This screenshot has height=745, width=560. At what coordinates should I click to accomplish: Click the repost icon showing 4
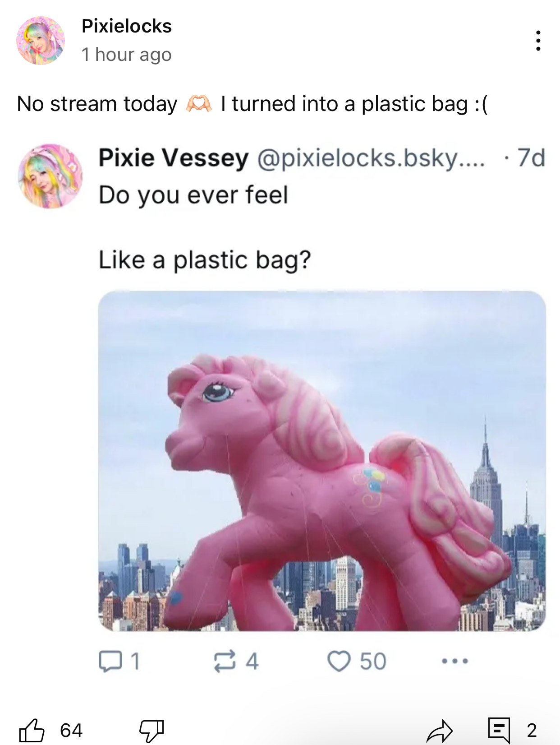tap(224, 662)
